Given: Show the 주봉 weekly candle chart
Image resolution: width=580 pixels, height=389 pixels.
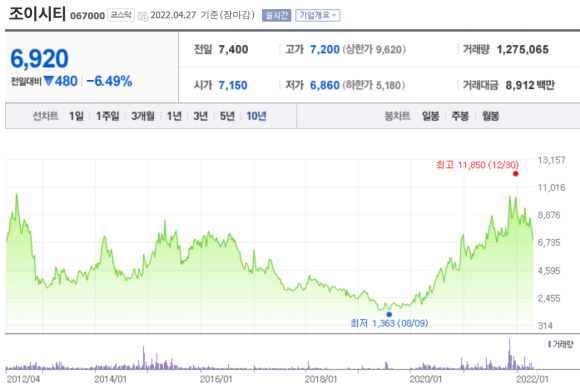Looking at the screenshot, I should click(x=460, y=116).
